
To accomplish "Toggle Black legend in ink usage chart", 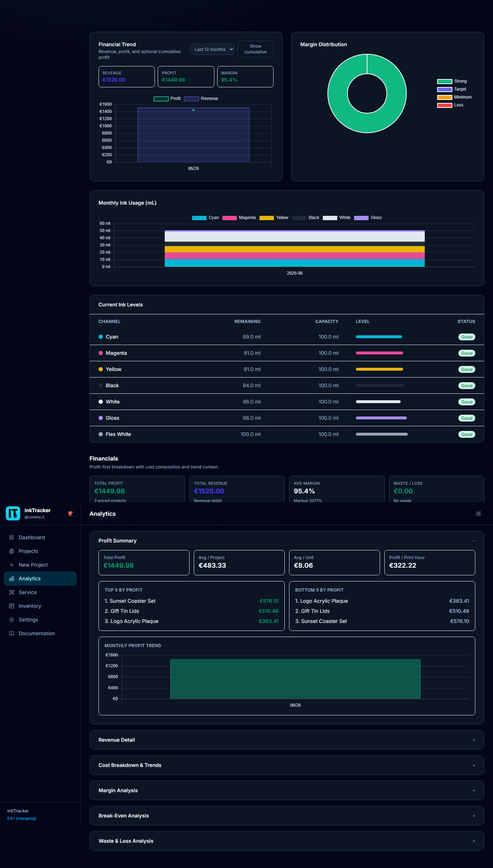I will (306, 218).
